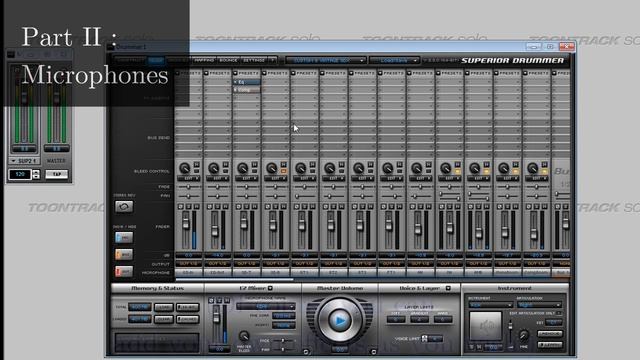640x360 pixels.
Task: Toggle the Show/Hide Mic channels button
Action: tap(124, 238)
